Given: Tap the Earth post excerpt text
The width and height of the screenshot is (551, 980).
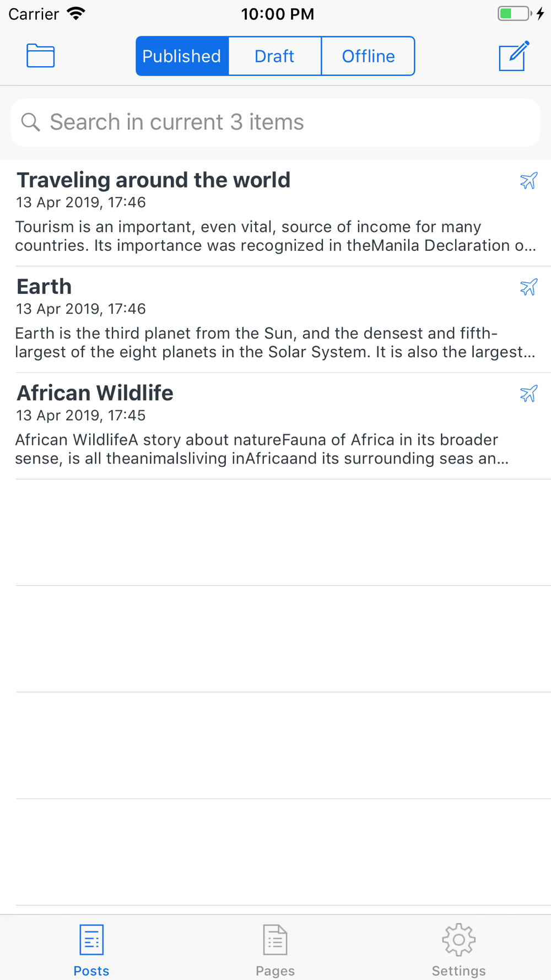Looking at the screenshot, I should pyautogui.click(x=275, y=343).
